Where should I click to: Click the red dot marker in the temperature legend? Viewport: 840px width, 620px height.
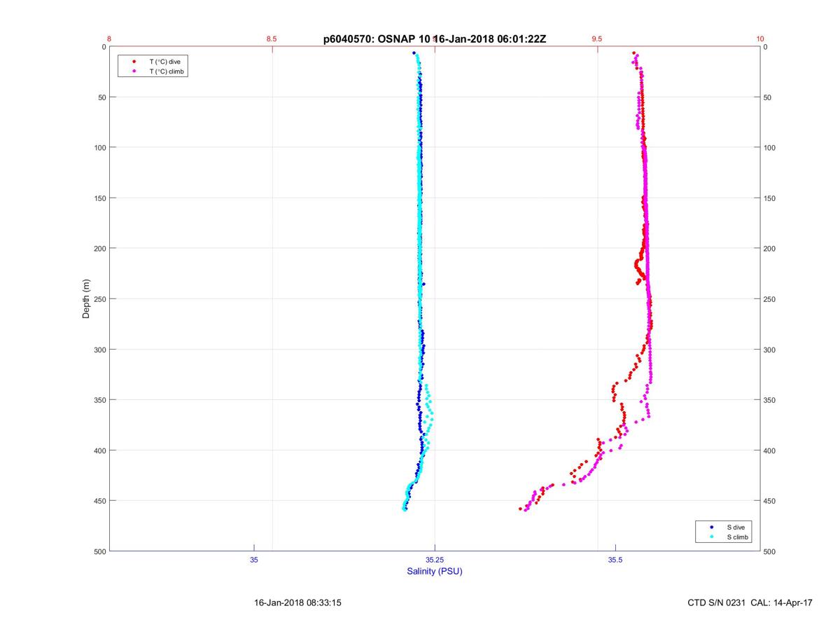pos(134,62)
